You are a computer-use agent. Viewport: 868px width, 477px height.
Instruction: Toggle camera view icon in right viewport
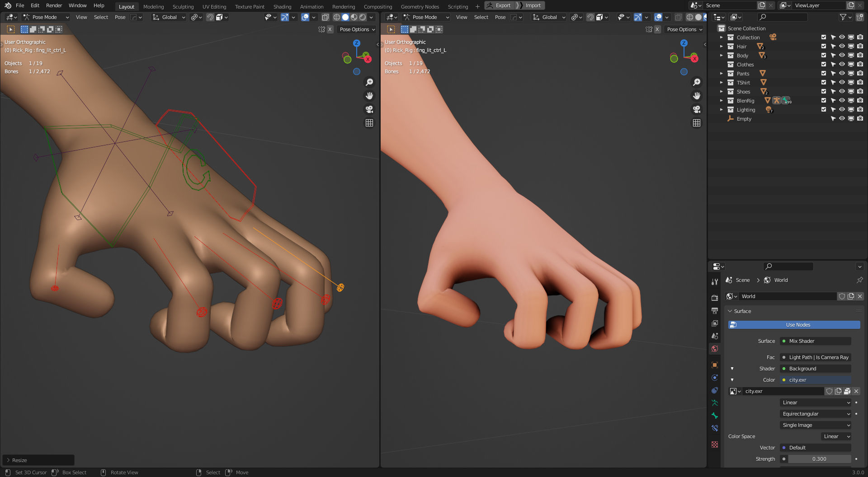pyautogui.click(x=697, y=109)
